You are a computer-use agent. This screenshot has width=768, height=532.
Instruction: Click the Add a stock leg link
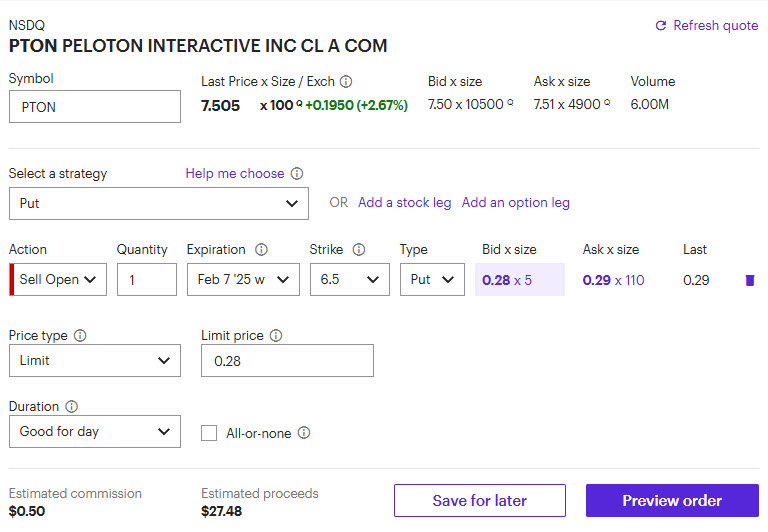tap(405, 203)
